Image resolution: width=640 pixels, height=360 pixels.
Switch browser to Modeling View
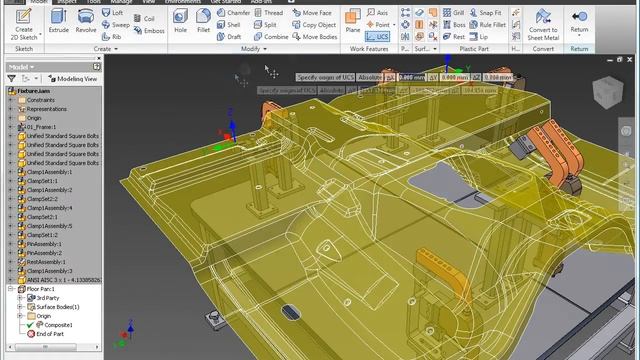pyautogui.click(x=73, y=79)
